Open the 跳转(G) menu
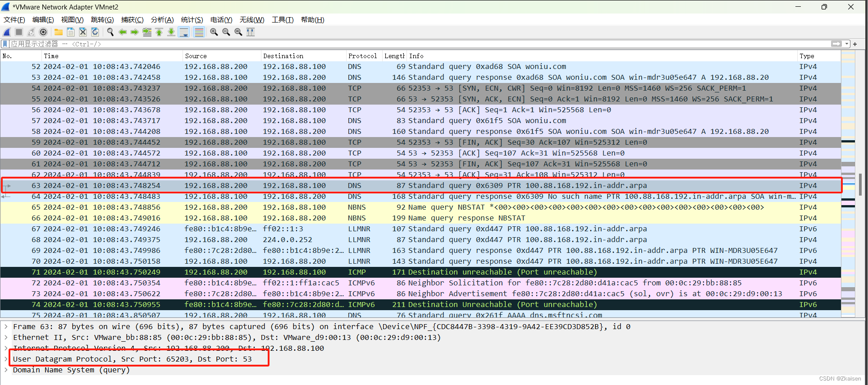This screenshot has height=385, width=868. 102,20
